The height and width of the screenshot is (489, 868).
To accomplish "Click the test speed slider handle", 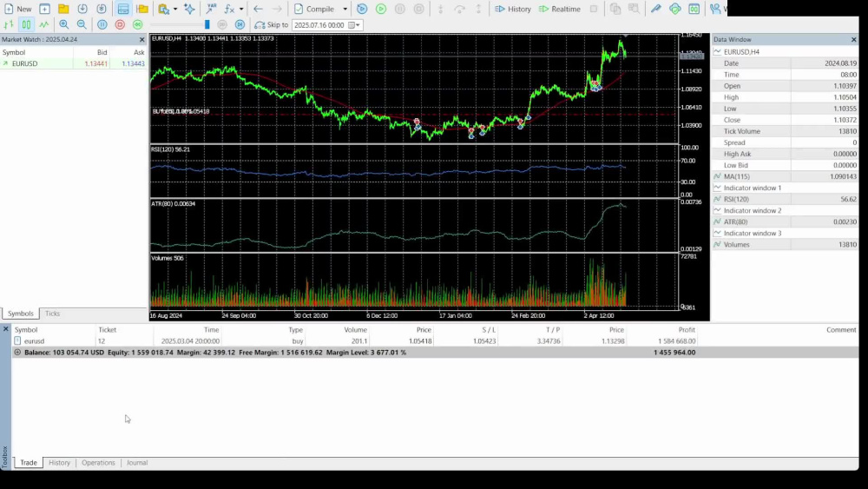I will coord(207,24).
